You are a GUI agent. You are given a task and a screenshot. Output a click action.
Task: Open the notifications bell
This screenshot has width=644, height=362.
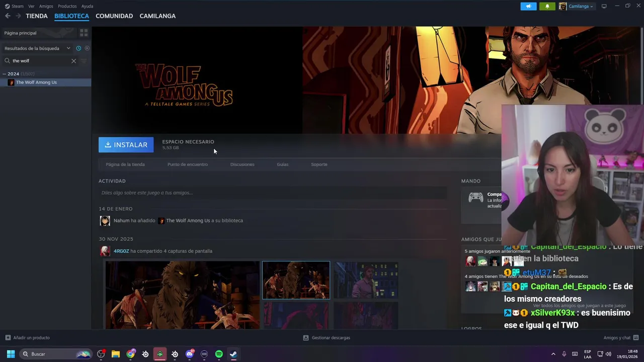pyautogui.click(x=547, y=6)
